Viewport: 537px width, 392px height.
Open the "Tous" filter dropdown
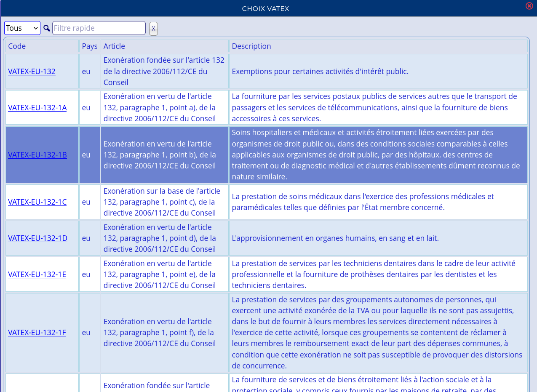(22, 28)
